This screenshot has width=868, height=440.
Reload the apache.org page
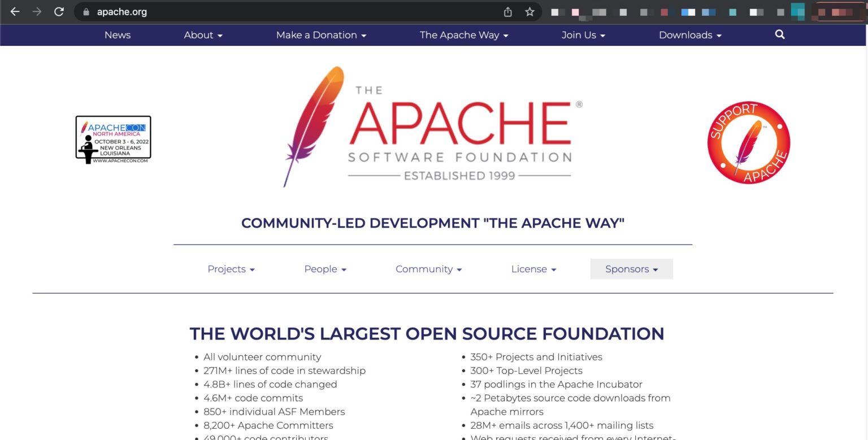(59, 11)
